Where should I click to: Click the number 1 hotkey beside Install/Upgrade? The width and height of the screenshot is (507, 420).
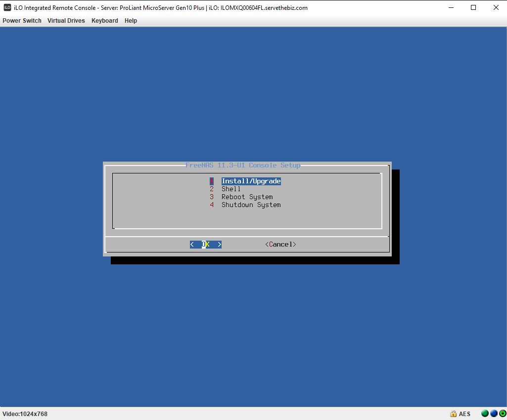pos(212,181)
